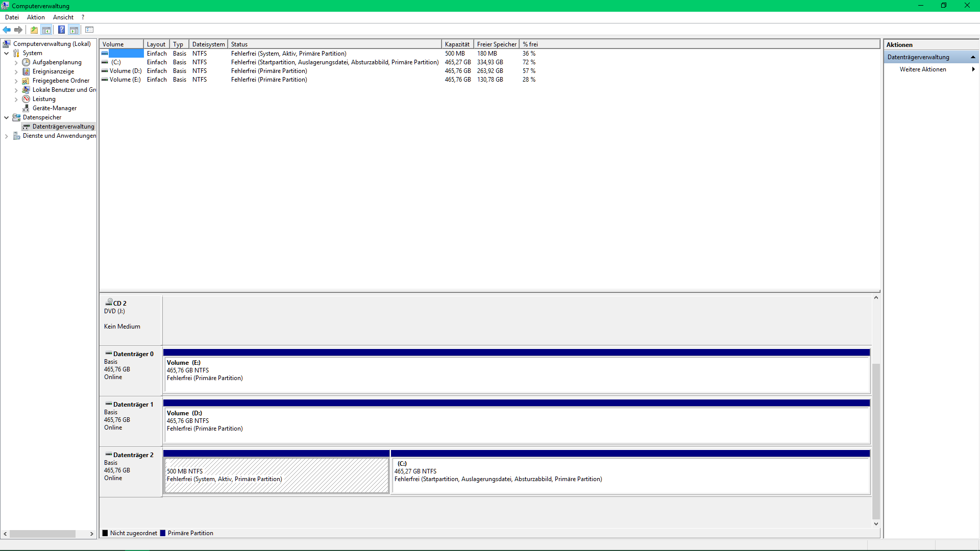Select the 500 MB NTFS system partition block

point(276,475)
